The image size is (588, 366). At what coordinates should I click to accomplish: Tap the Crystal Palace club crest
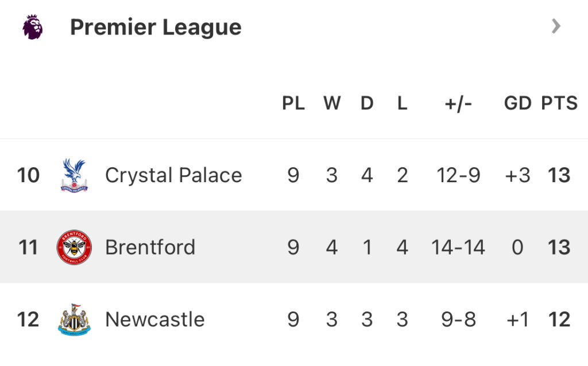(x=74, y=175)
